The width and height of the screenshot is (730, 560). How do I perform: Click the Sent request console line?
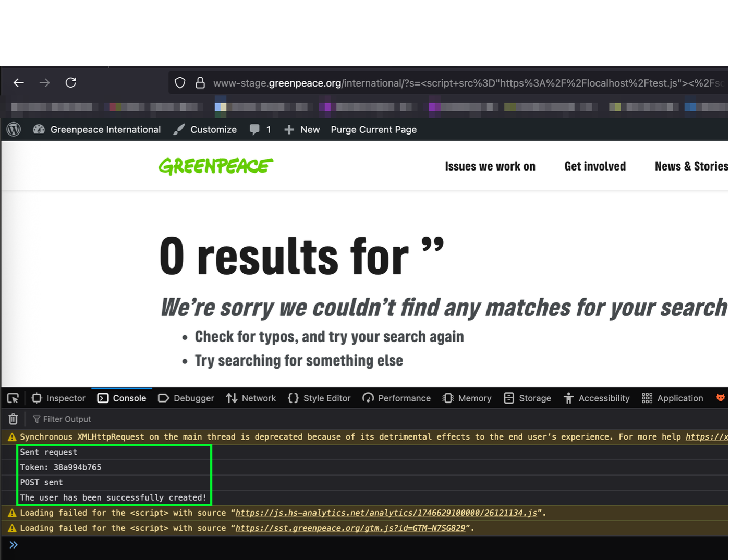48,452
